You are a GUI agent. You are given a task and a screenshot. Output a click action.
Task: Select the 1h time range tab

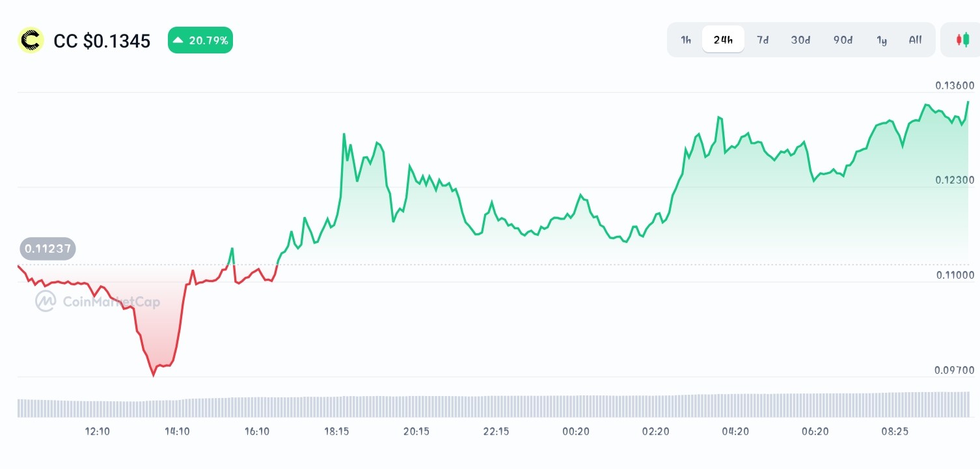(686, 40)
